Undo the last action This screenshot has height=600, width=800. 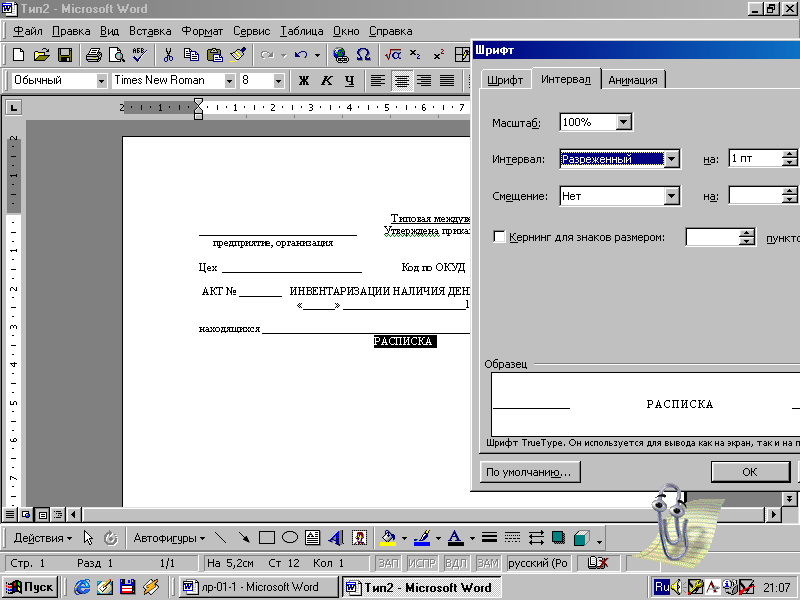[x=301, y=55]
